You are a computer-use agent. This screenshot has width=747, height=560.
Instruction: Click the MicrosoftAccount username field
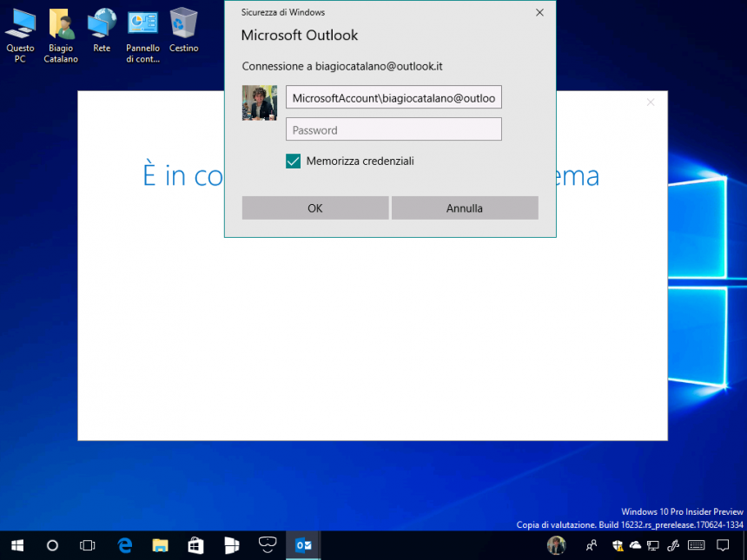pyautogui.click(x=393, y=97)
